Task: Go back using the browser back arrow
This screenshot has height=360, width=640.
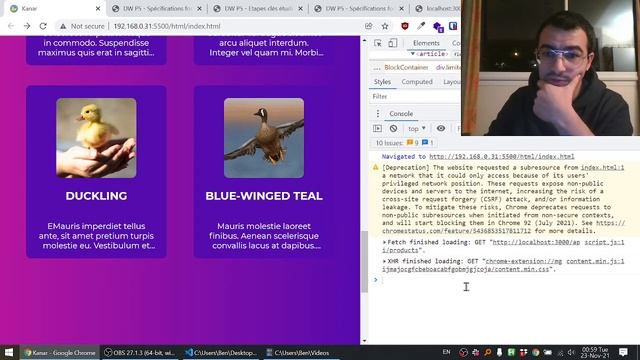Action: pos(11,26)
